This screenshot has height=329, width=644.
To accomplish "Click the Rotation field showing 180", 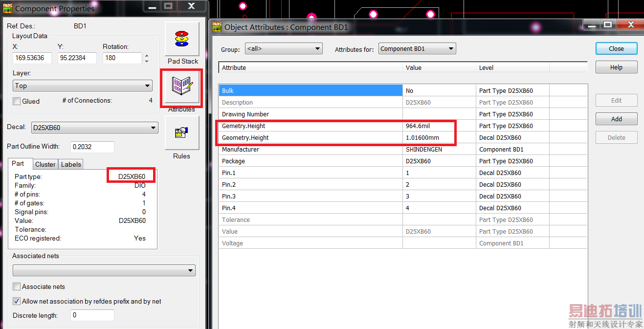I will pyautogui.click(x=122, y=58).
